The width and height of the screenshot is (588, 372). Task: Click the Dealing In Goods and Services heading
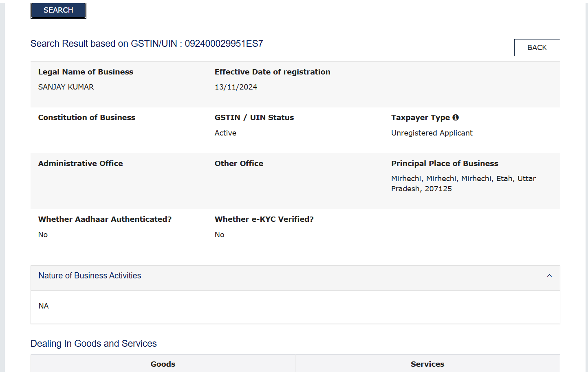click(93, 344)
